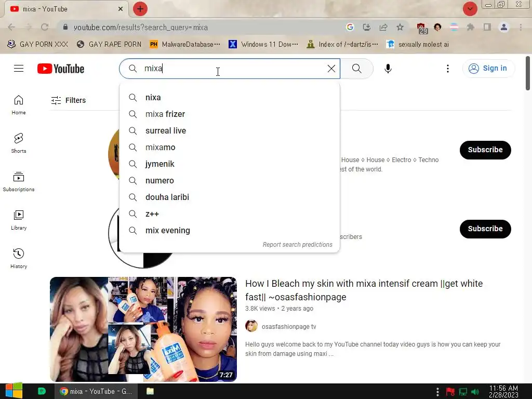Share this page via the share icon

tap(383, 27)
